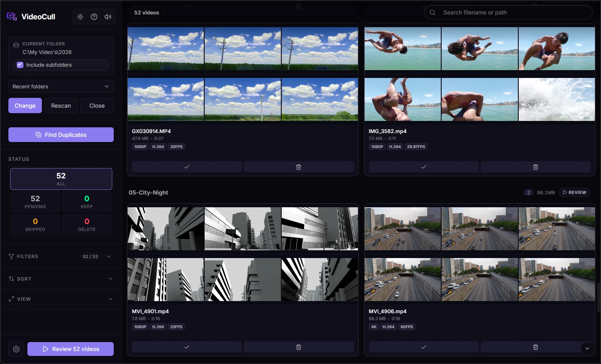The height and width of the screenshot is (364, 601).
Task: Click the Rescan button
Action: click(61, 106)
